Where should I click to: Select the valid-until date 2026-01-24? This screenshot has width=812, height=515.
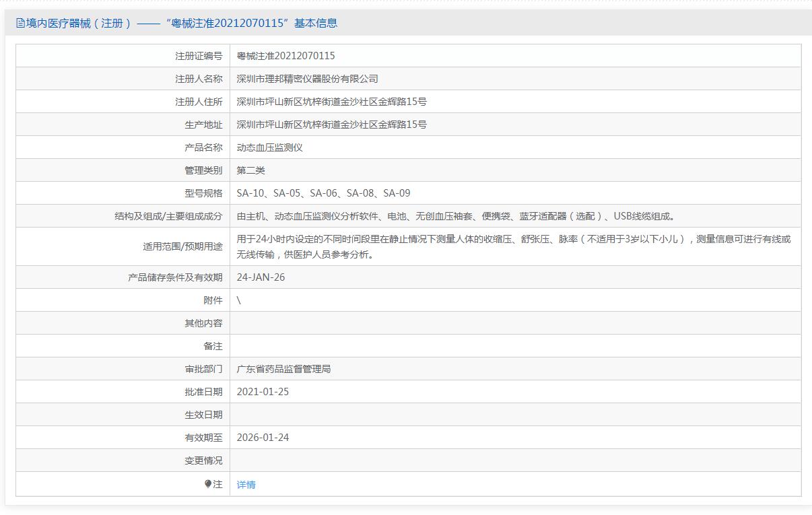[263, 438]
